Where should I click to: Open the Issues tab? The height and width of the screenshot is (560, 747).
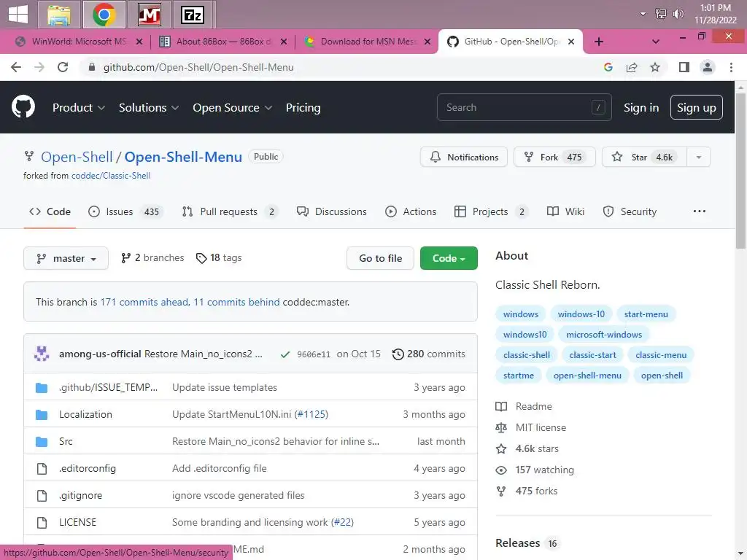[125, 211]
